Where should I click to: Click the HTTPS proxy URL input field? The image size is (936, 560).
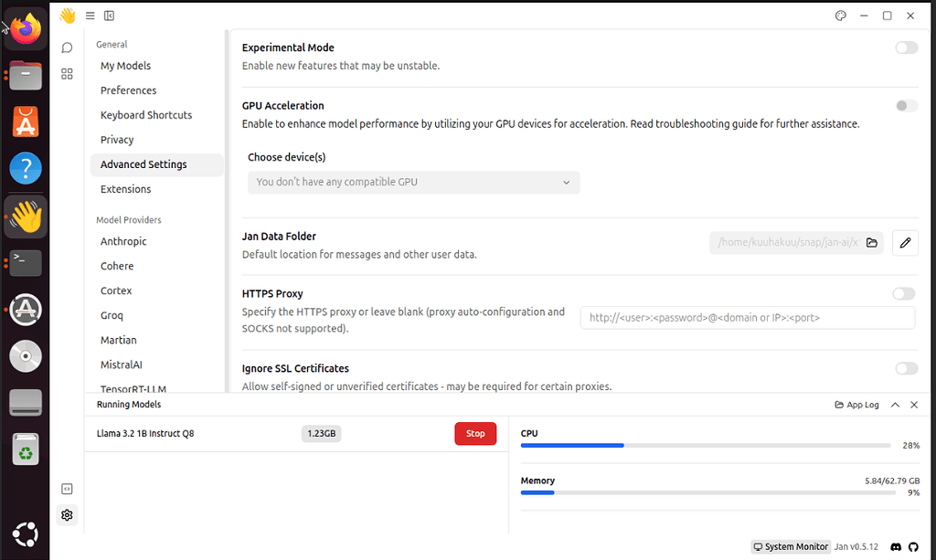[747, 318]
